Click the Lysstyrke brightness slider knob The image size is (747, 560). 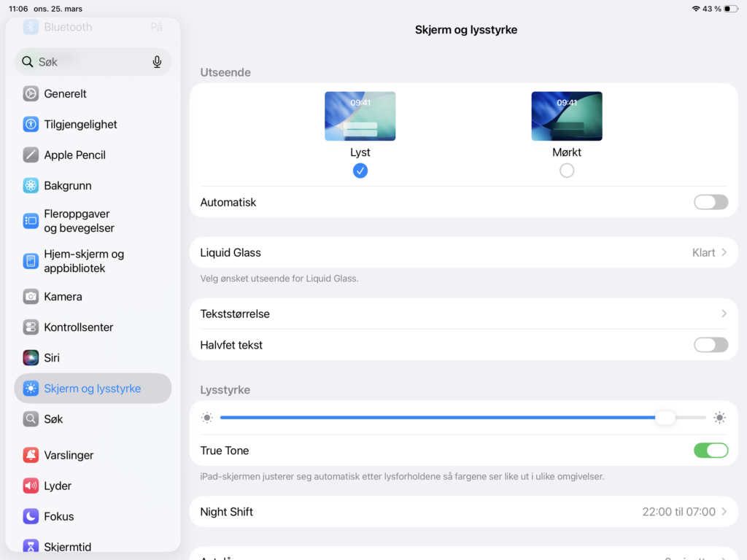(665, 418)
